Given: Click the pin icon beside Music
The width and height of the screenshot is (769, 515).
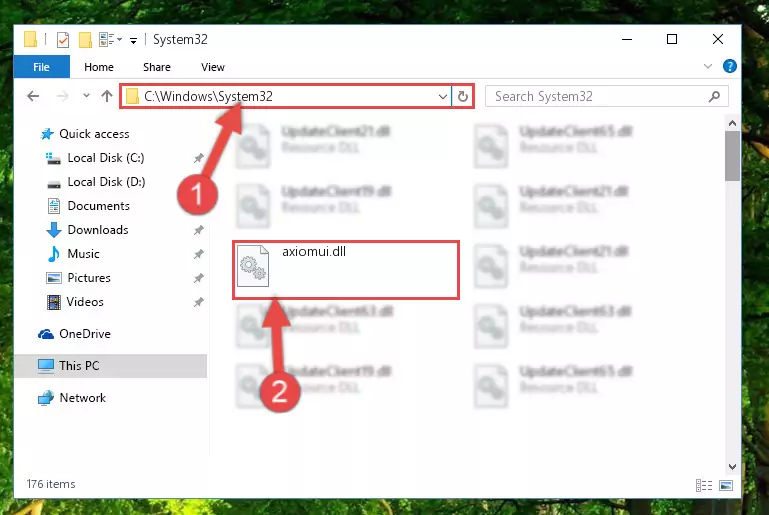Looking at the screenshot, I should (x=199, y=254).
